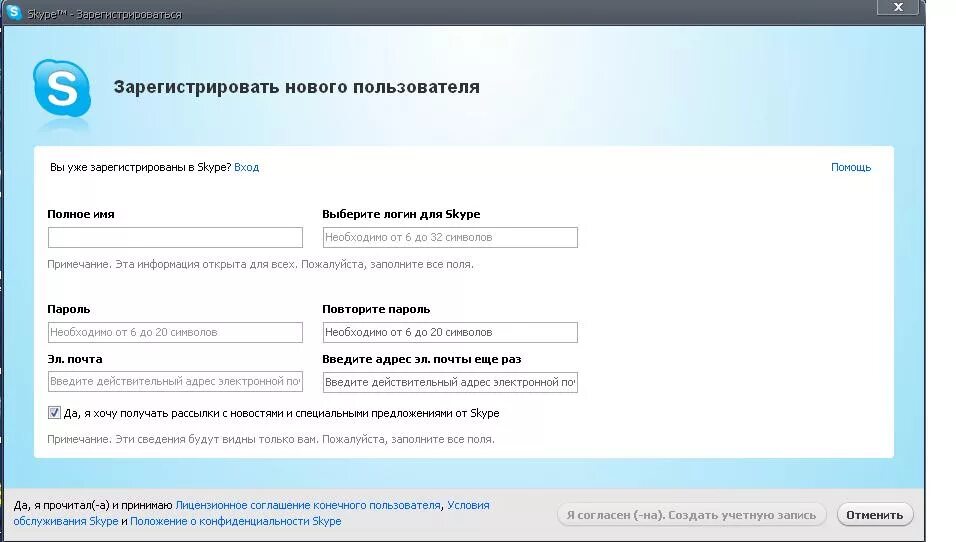The width and height of the screenshot is (956, 542).
Task: Click Я согласен (-на). Создать учетную запись
Action: (x=691, y=515)
